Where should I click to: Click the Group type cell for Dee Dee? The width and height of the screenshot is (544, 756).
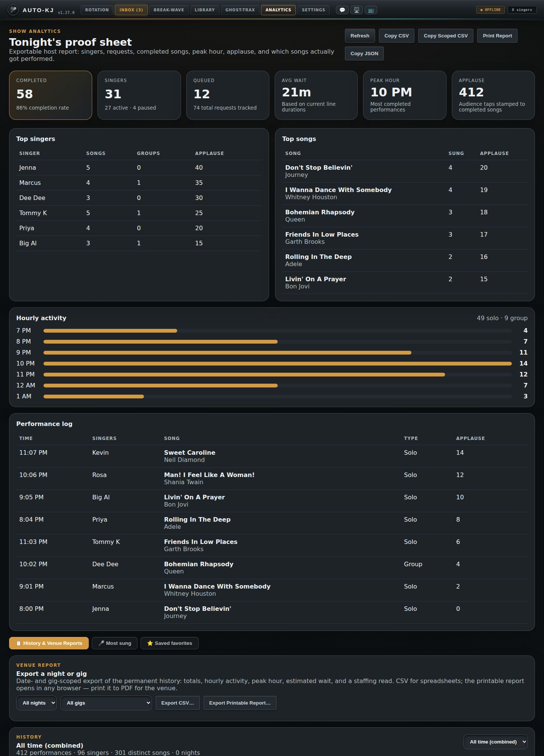tap(413, 564)
